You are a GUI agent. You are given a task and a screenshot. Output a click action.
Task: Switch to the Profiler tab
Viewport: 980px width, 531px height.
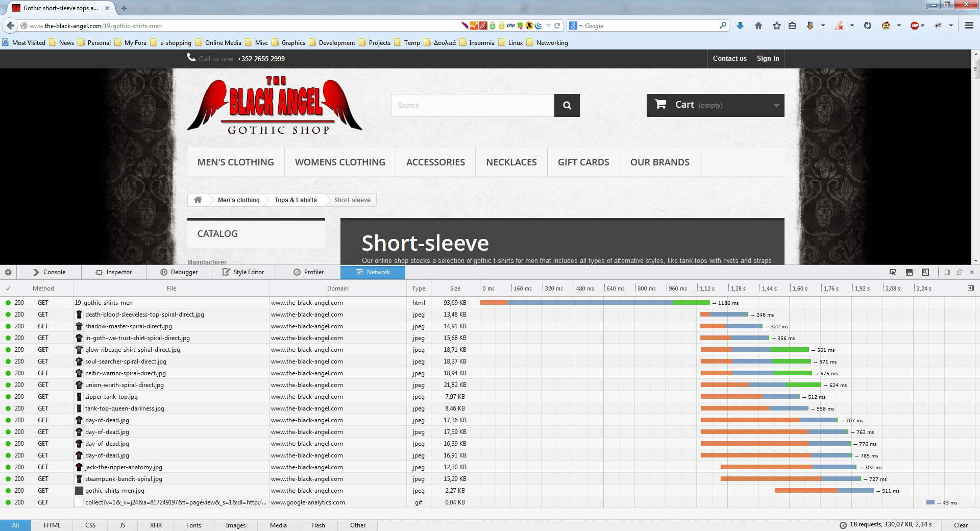tap(308, 272)
